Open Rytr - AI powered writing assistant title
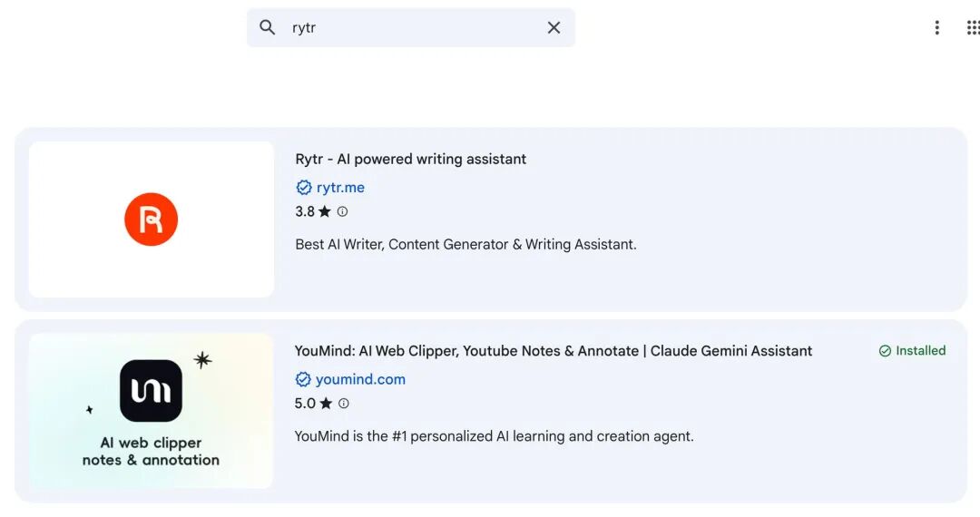The height and width of the screenshot is (517, 980). [x=410, y=159]
